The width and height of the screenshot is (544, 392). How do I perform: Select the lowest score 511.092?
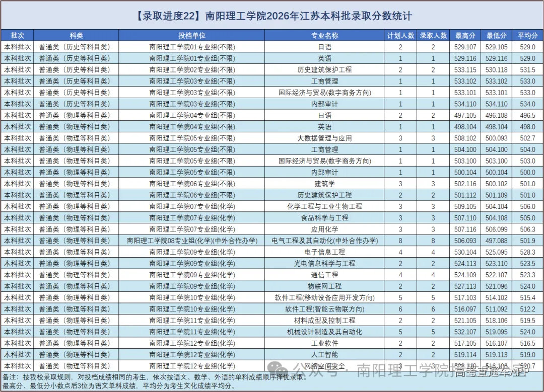click(x=497, y=309)
